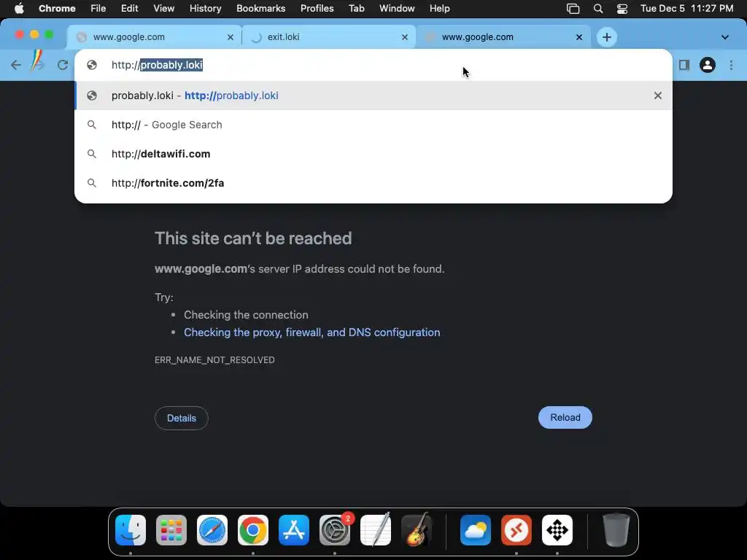Open Finder from the Dock

131,530
